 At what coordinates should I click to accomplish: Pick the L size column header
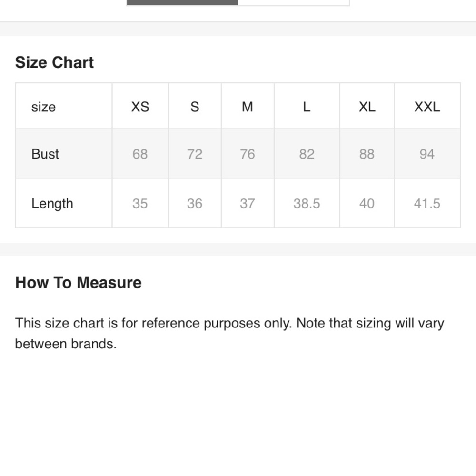307,106
